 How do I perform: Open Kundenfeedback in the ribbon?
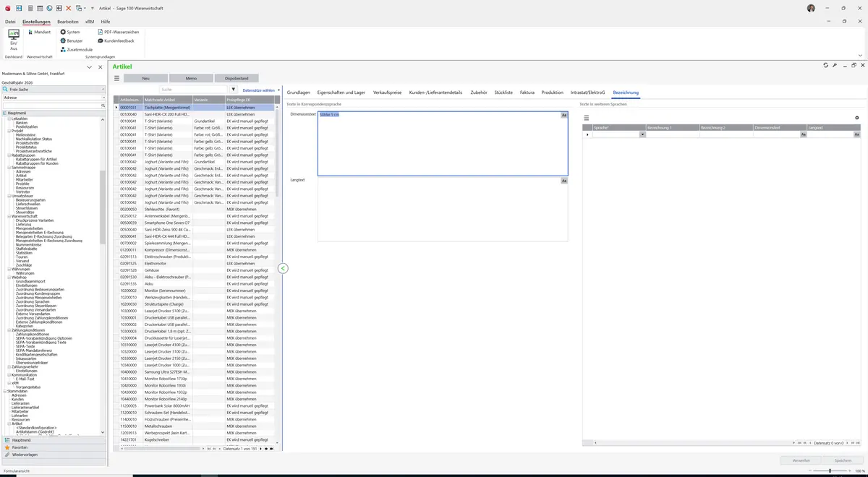coord(116,40)
